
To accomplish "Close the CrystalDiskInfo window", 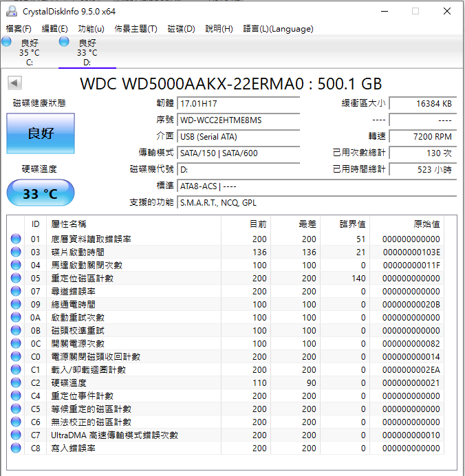I will [x=447, y=11].
